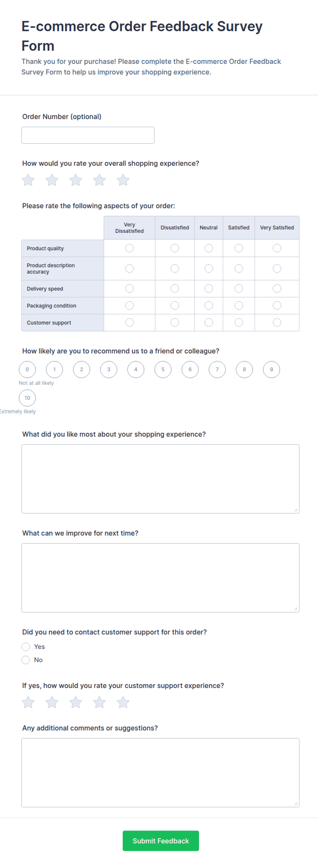Rate overall shopping experience one star
The width and height of the screenshot is (318, 868).
(28, 180)
